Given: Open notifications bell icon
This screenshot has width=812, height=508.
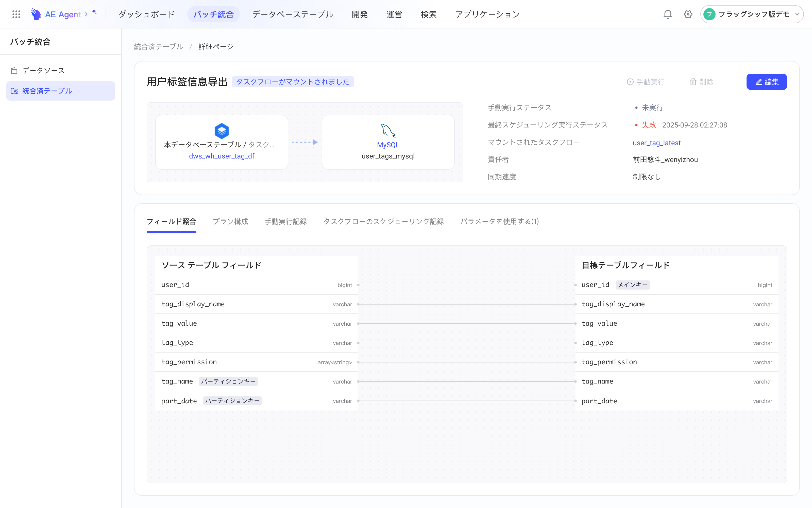Looking at the screenshot, I should (x=668, y=14).
